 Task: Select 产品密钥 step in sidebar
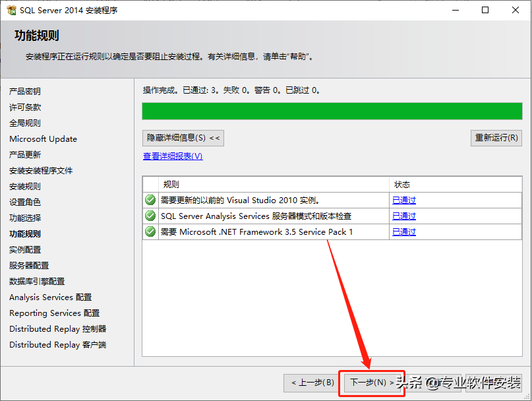(x=25, y=91)
